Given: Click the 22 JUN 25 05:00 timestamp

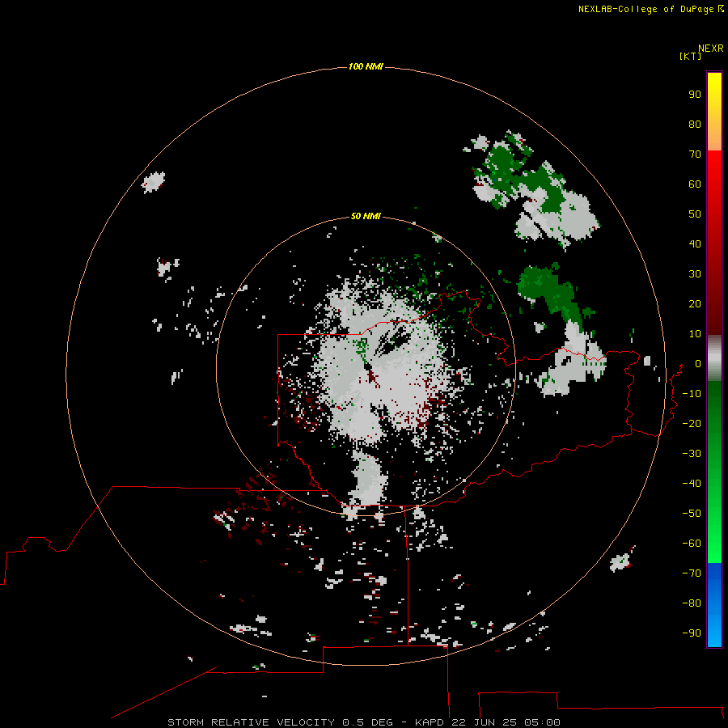Looking at the screenshot, I should pyautogui.click(x=506, y=722).
